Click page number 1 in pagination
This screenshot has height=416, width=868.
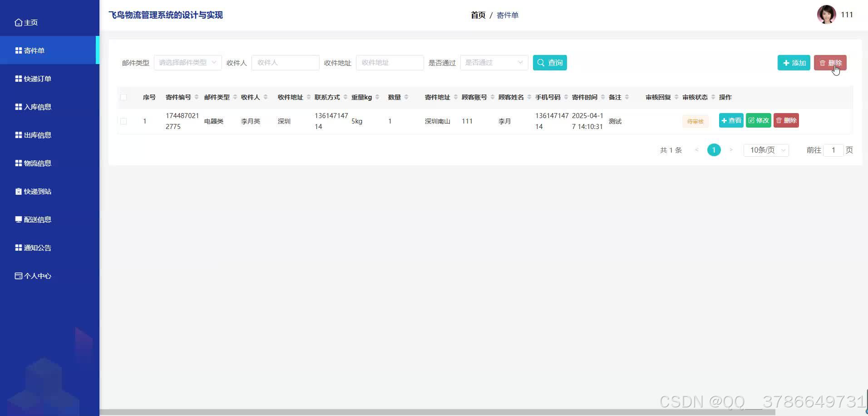[714, 150]
